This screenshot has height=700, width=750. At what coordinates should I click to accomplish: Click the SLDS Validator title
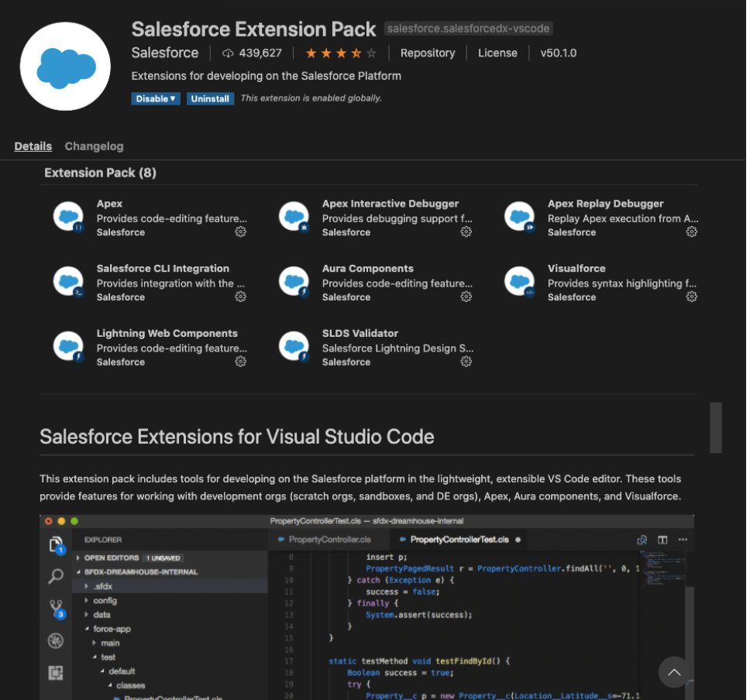(360, 333)
